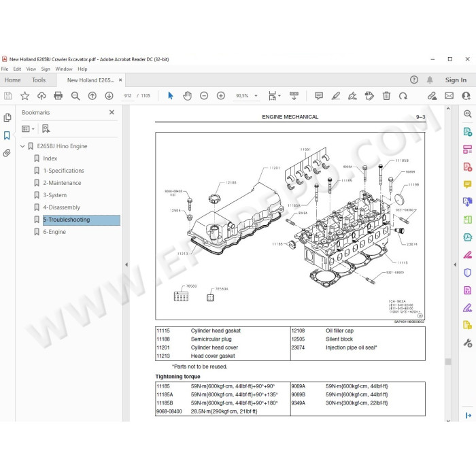Open Protect shield tool in right pane
The image size is (476, 476).
[x=468, y=273]
